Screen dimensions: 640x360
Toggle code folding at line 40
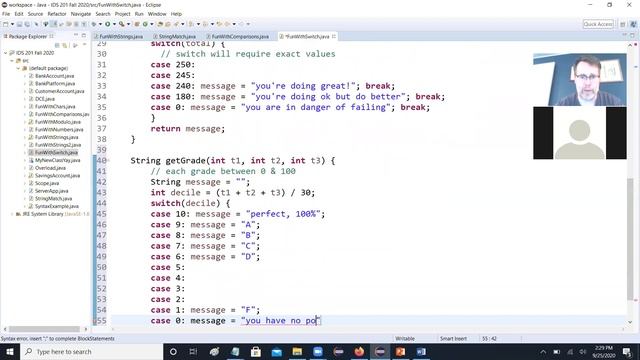click(109, 161)
